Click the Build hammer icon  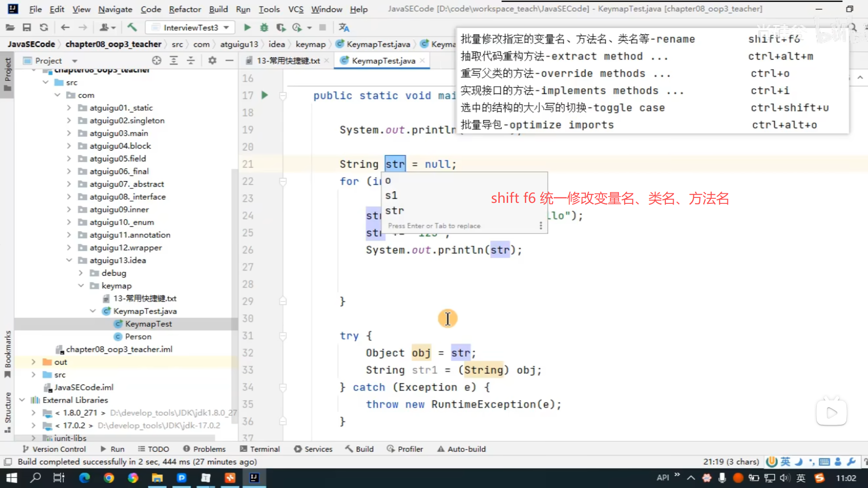point(132,28)
